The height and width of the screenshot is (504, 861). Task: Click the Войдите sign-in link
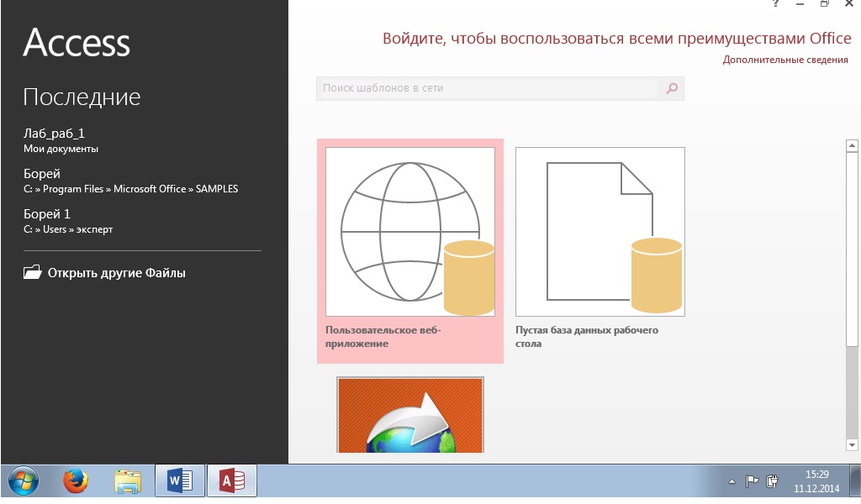(x=616, y=39)
